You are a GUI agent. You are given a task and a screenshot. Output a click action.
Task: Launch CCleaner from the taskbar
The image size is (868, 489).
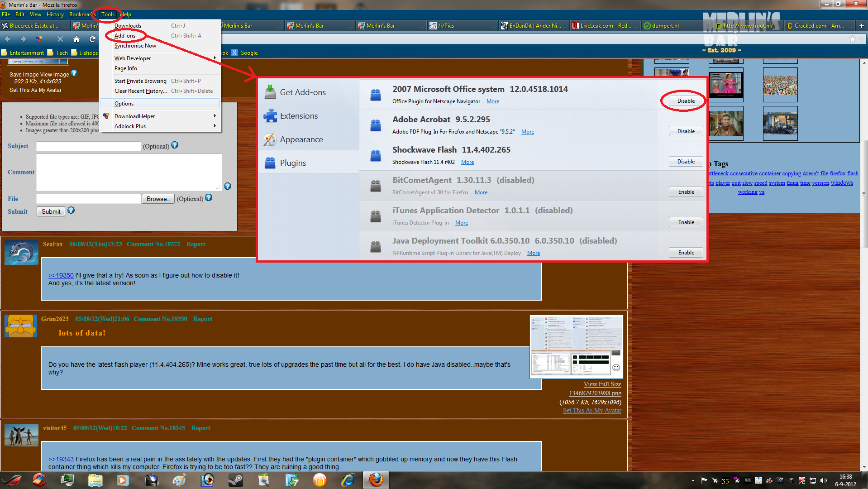click(39, 480)
